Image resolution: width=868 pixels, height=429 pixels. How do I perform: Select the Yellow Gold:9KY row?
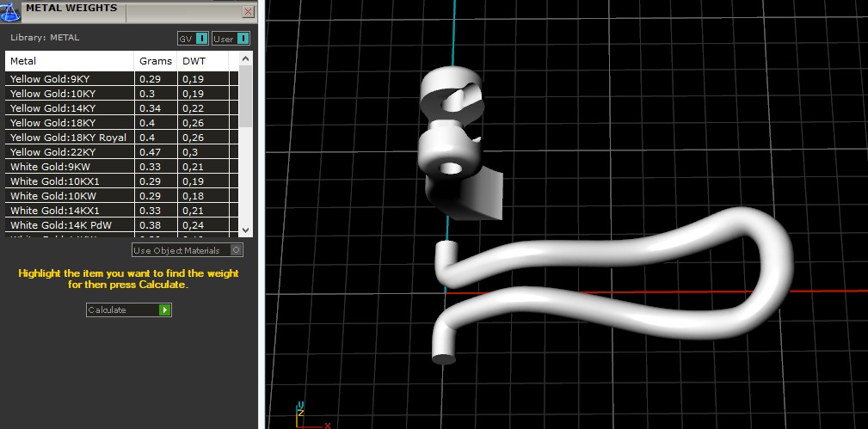coord(122,78)
